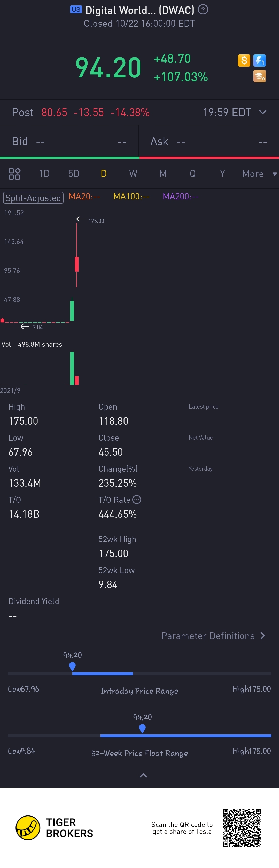Tap the Yesterday label
The height and width of the screenshot is (868, 279).
click(200, 469)
